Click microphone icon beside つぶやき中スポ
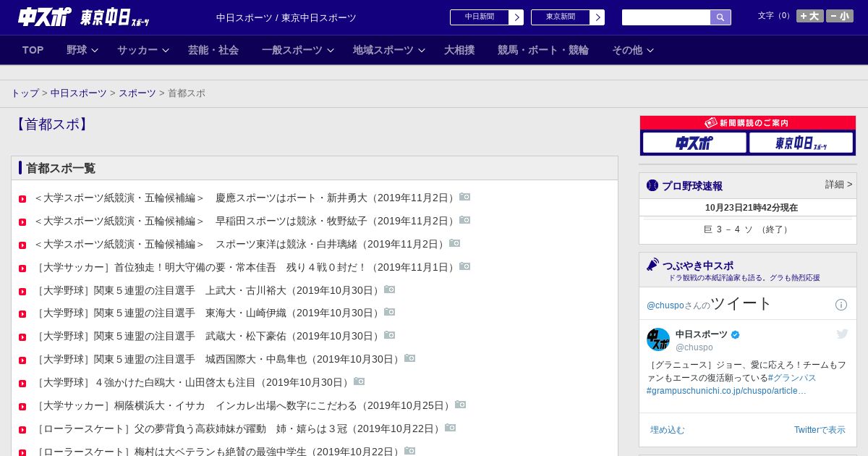This screenshot has width=868, height=456. pyautogui.click(x=652, y=264)
